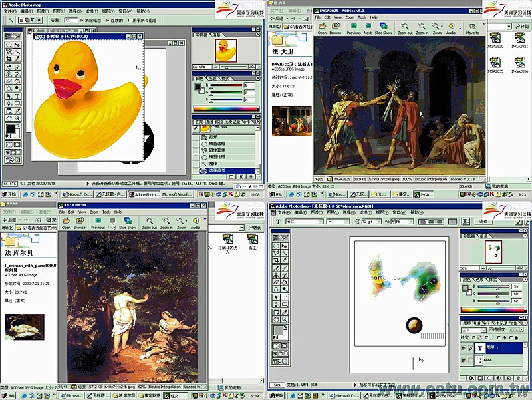Viewport: 532px width, 400px height.
Task: Click 后退 back button in Explorer behind ACDSee IMGA2025
Action: pos(276,19)
